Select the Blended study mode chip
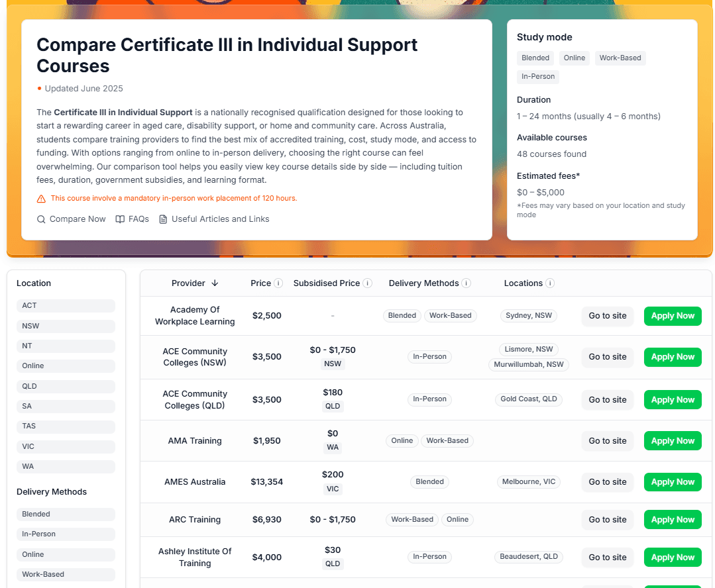Image resolution: width=715 pixels, height=588 pixels. (535, 58)
